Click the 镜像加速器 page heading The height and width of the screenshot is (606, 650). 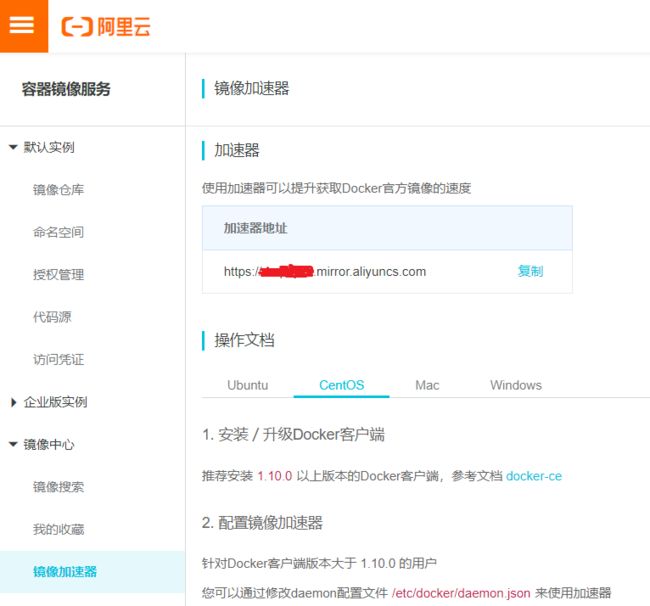(252, 88)
